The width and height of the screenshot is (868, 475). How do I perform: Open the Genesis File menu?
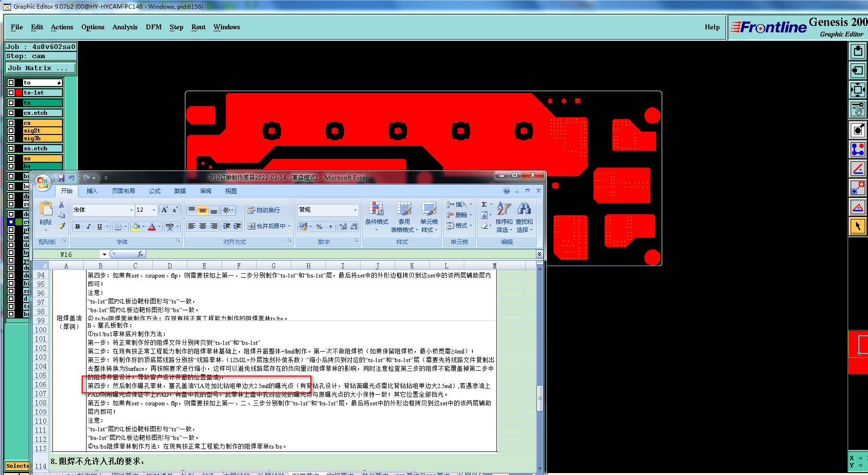17,27
